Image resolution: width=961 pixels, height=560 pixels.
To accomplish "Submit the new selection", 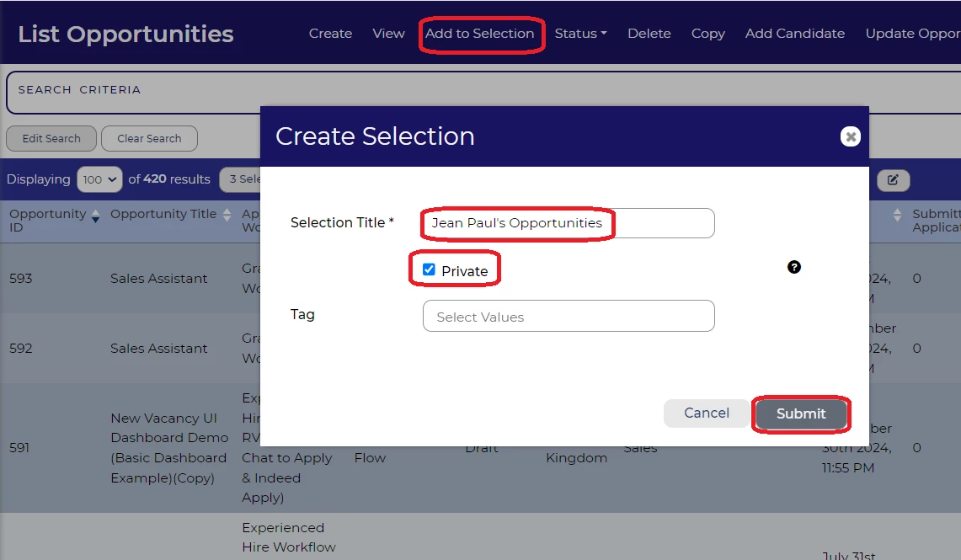I will tap(800, 413).
